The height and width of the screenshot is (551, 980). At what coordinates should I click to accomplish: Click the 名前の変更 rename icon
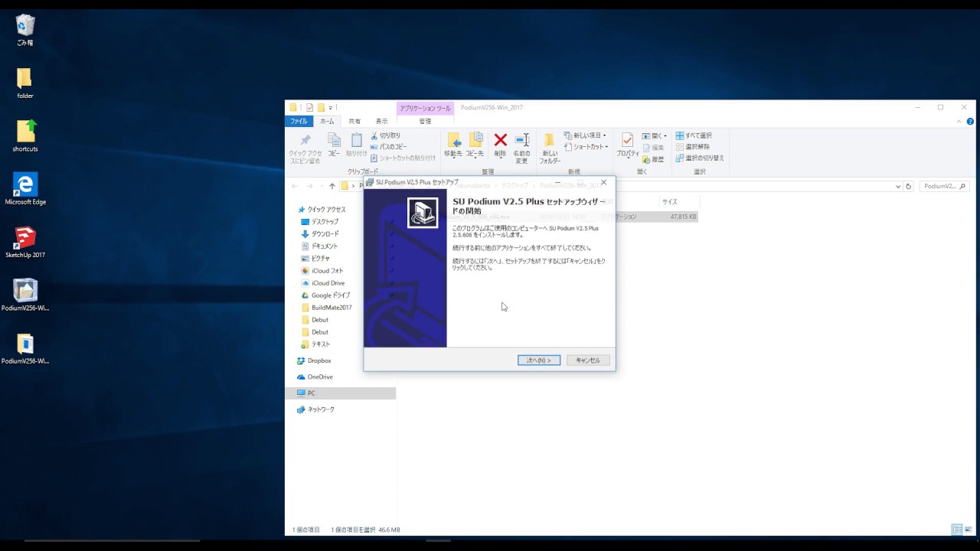coord(521,148)
